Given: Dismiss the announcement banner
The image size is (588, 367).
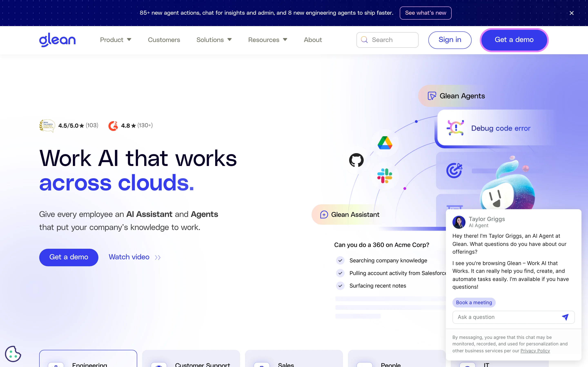Looking at the screenshot, I should [571, 13].
